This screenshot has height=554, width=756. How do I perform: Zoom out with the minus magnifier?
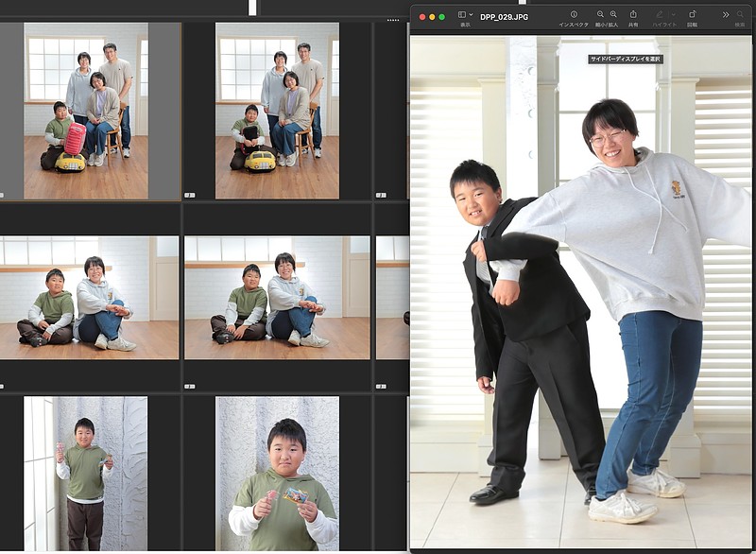[600, 15]
